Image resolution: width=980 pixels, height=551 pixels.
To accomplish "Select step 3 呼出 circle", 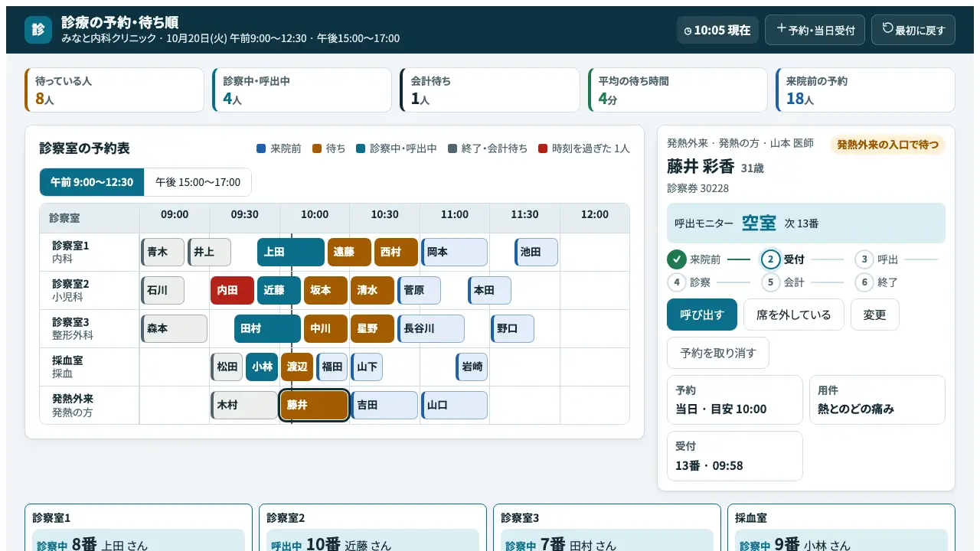I will [864, 259].
